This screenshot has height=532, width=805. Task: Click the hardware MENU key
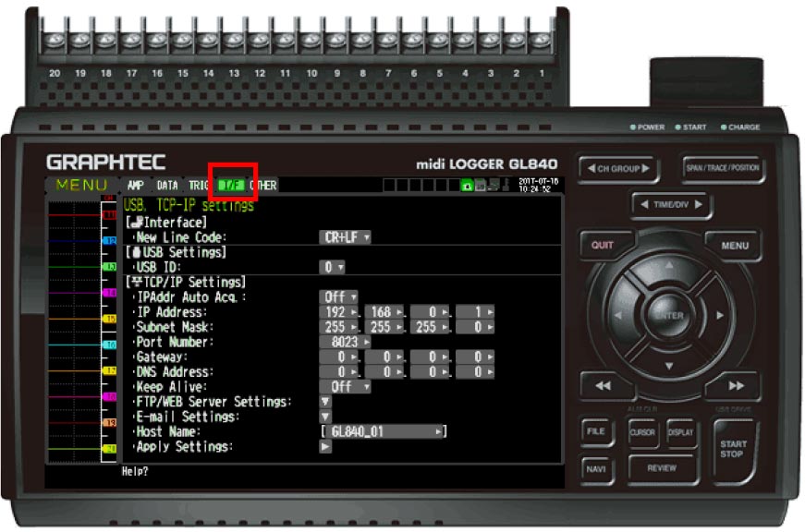coord(734,246)
